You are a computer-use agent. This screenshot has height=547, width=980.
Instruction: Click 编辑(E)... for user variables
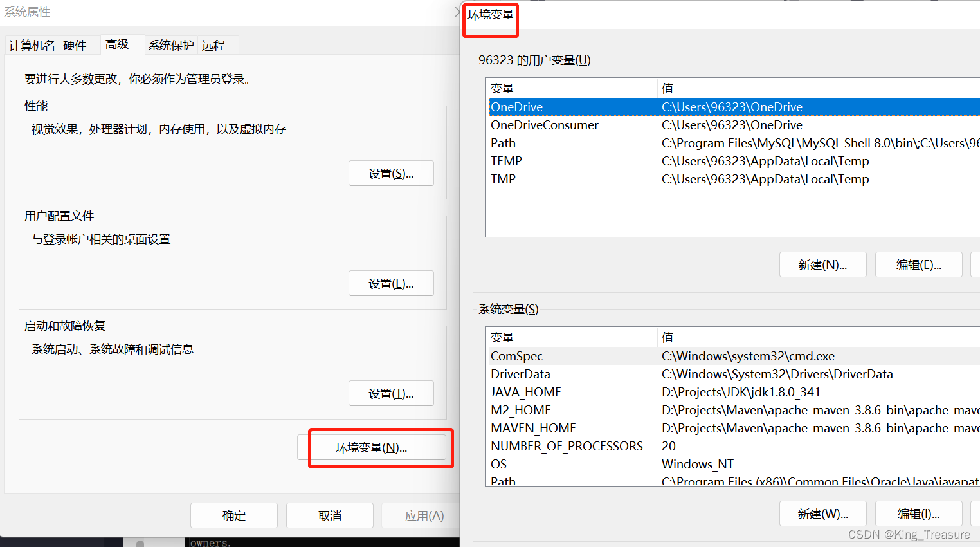pos(918,264)
